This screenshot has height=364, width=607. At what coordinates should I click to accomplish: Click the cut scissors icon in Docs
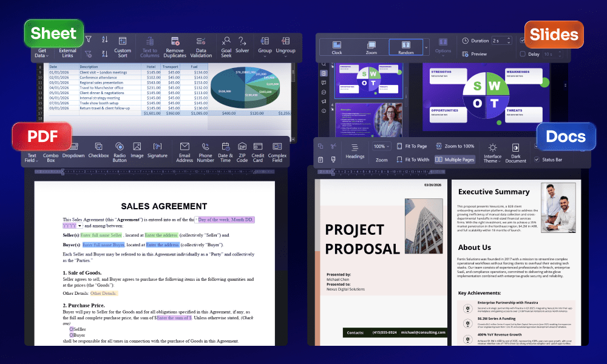(x=333, y=146)
